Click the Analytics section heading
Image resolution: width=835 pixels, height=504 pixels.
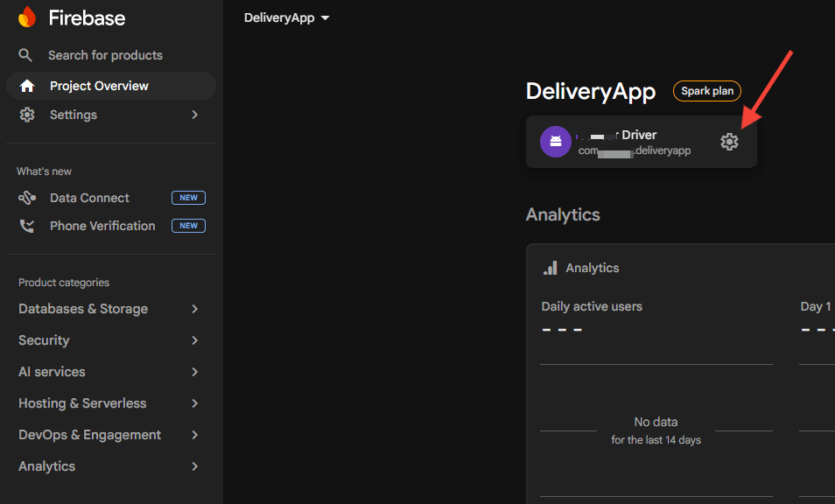563,214
